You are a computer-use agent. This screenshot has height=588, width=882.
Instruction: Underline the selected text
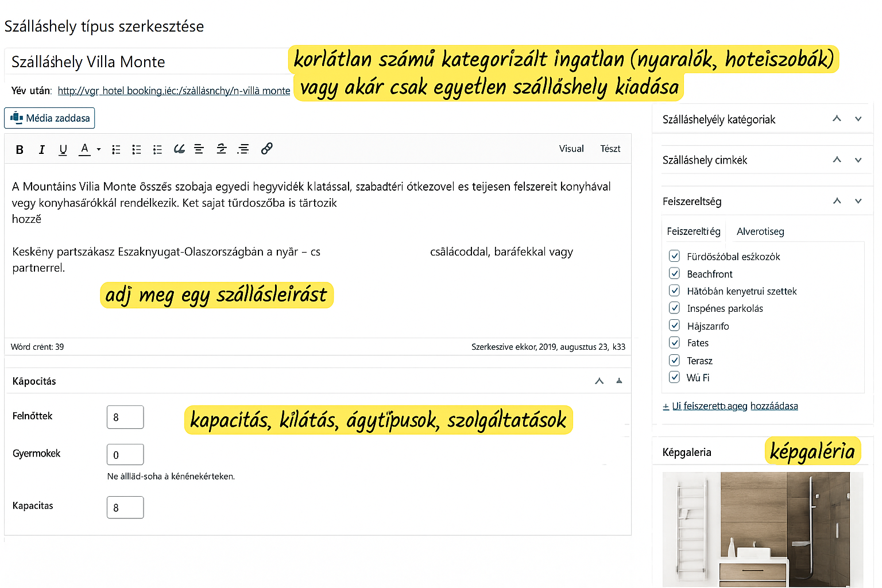coord(63,150)
